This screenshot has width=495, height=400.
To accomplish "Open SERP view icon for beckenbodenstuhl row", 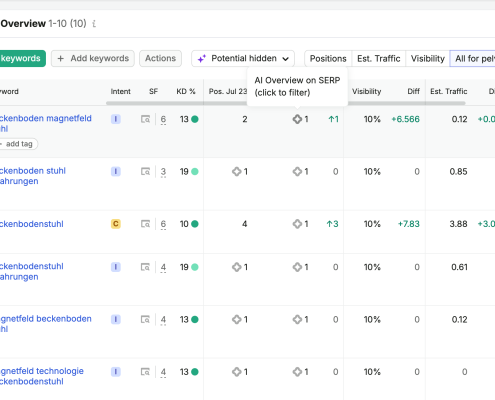I will (145, 224).
